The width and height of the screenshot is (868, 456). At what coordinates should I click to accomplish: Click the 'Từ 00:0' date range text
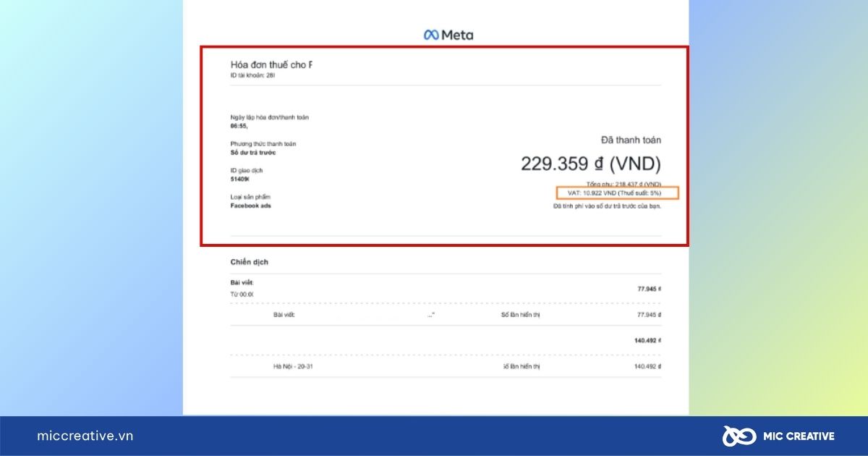pyautogui.click(x=242, y=295)
